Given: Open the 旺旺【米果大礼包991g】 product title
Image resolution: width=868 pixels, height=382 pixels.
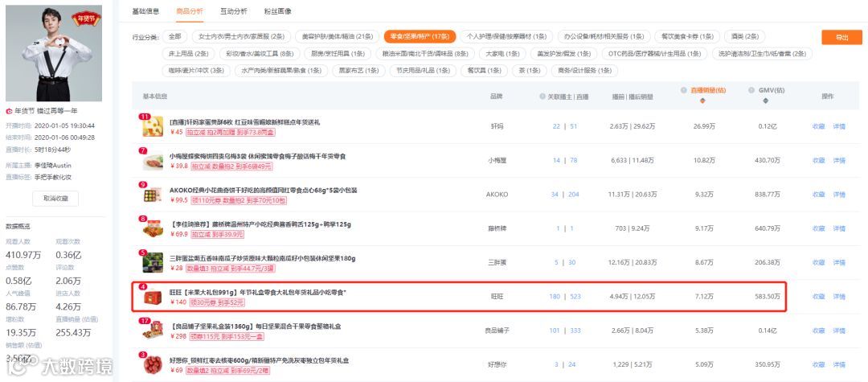Looking at the screenshot, I should [x=258, y=292].
